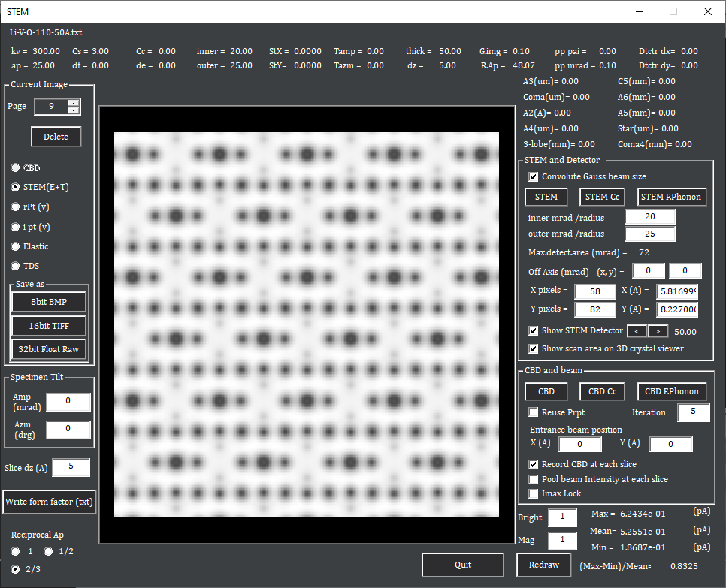This screenshot has height=588, width=726.
Task: Click the Iteration field
Action: [x=693, y=412]
